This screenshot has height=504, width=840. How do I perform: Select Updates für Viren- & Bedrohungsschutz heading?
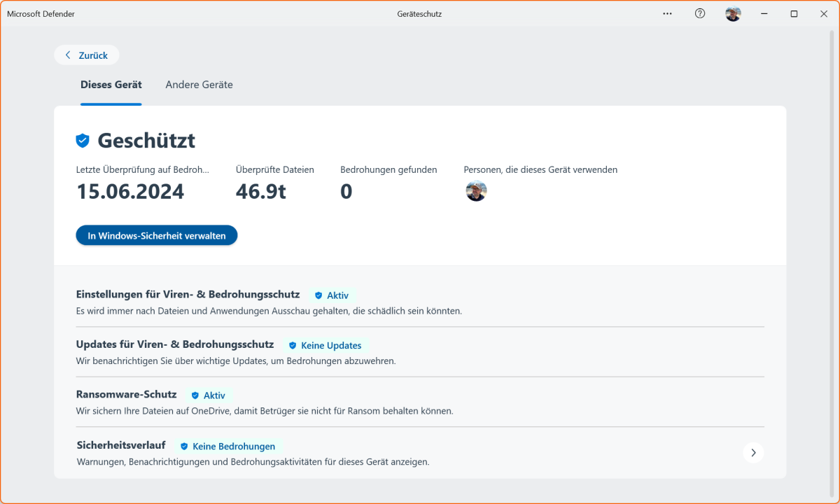coord(175,344)
